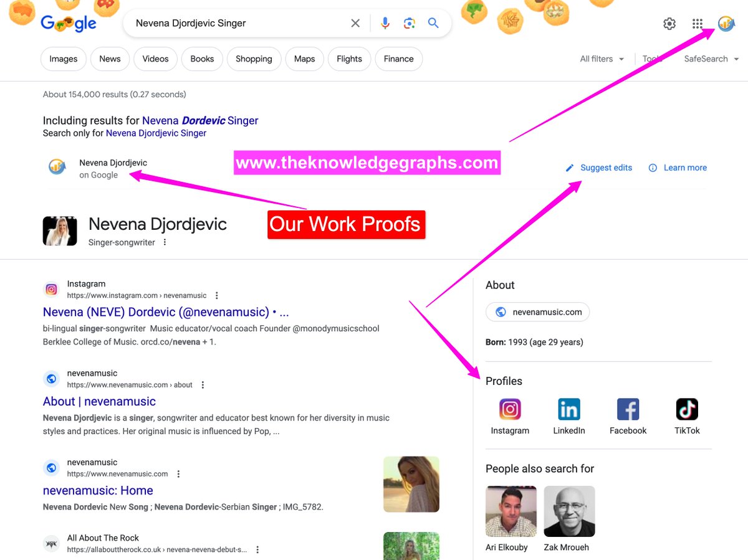Viewport: 748px width, 560px height.
Task: Click the nevenamusic.com website button
Action: [x=537, y=312]
